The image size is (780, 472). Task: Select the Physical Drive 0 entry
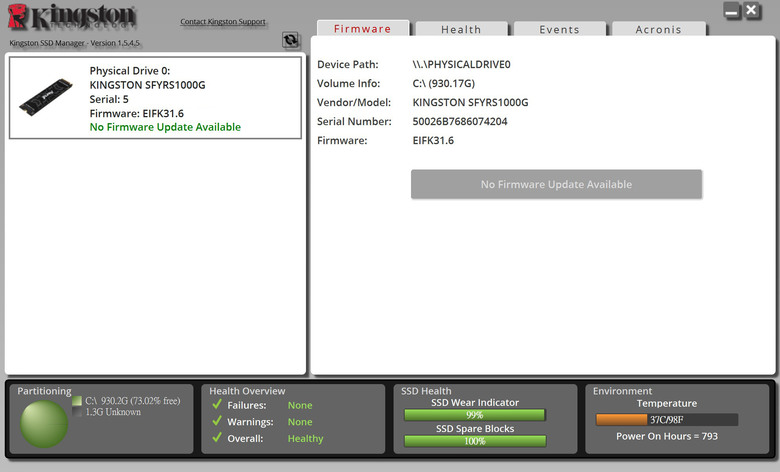point(155,97)
